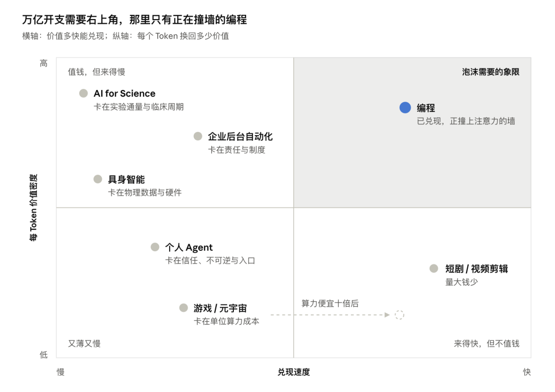Select the 慢 label on the horizontal axis
Screen dimensions: 555x392
[61, 372]
